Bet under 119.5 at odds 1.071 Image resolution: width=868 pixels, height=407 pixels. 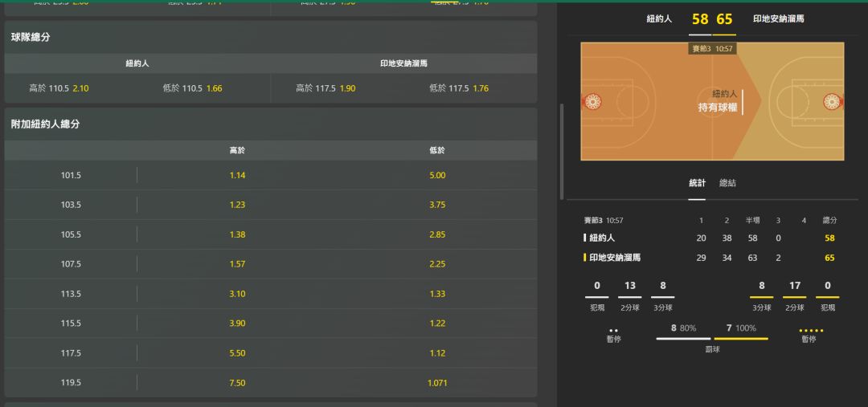pyautogui.click(x=437, y=383)
